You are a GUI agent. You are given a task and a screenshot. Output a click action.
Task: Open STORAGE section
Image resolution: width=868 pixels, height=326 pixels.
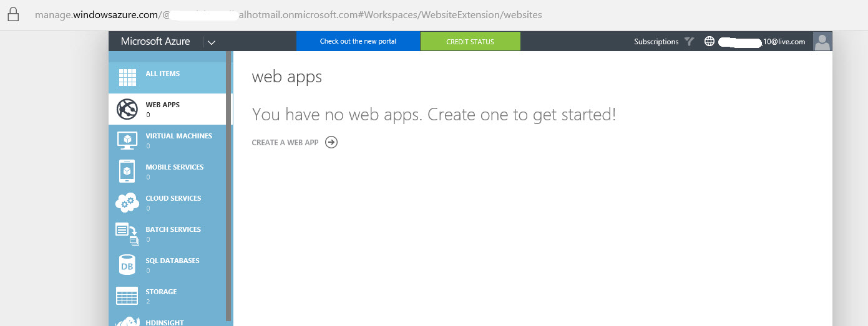[x=167, y=296]
